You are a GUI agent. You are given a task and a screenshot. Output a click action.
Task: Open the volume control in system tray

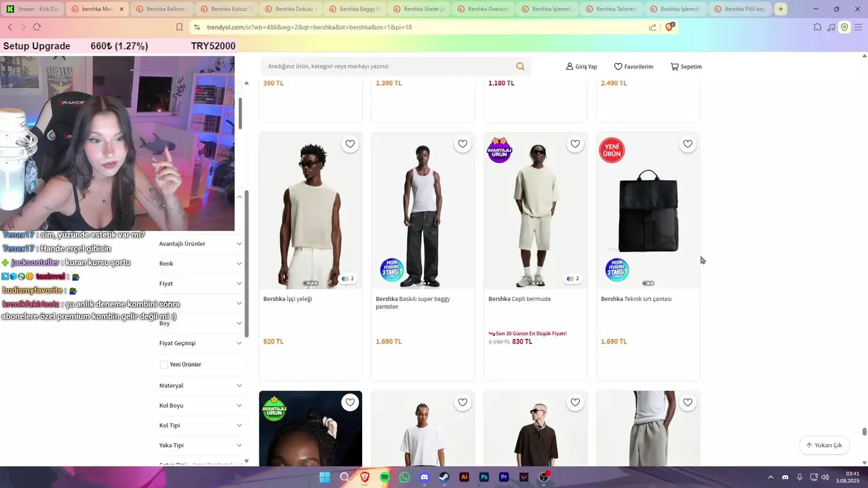825,477
